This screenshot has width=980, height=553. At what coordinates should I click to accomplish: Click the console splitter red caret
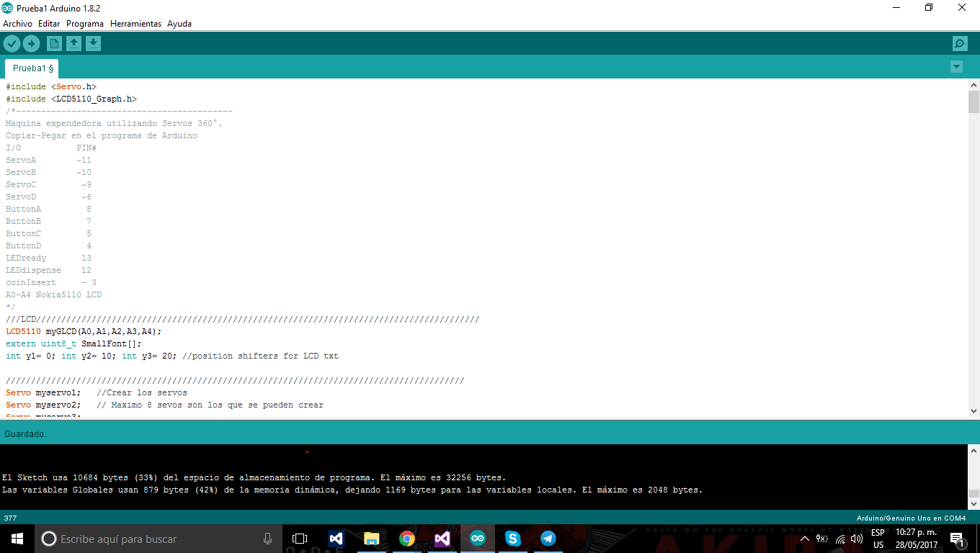pos(308,453)
